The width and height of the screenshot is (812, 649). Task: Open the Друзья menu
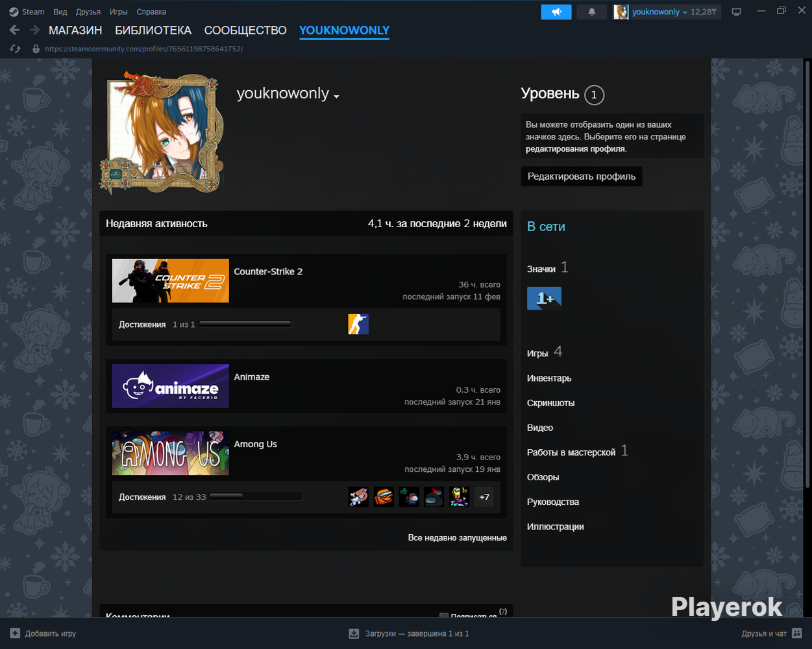88,12
